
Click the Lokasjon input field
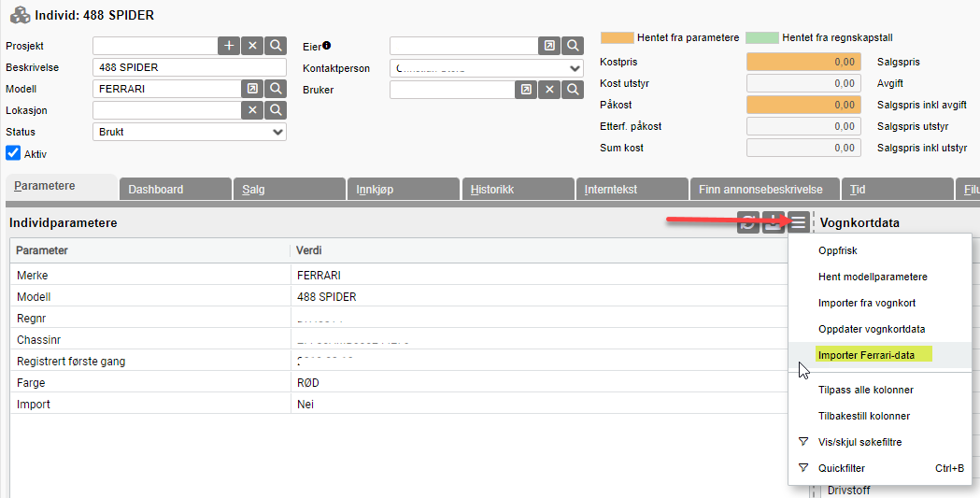[x=167, y=110]
